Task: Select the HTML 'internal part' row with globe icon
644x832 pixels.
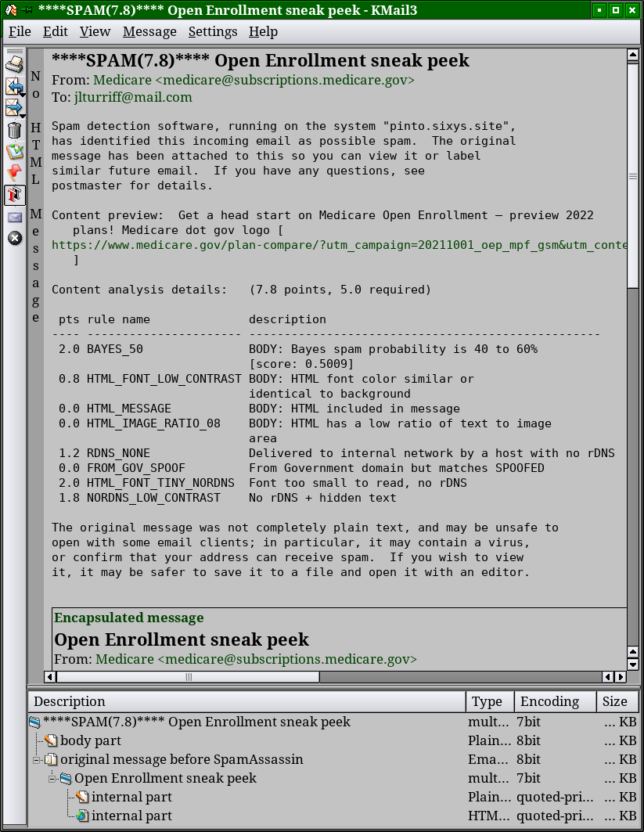Action: [333, 816]
